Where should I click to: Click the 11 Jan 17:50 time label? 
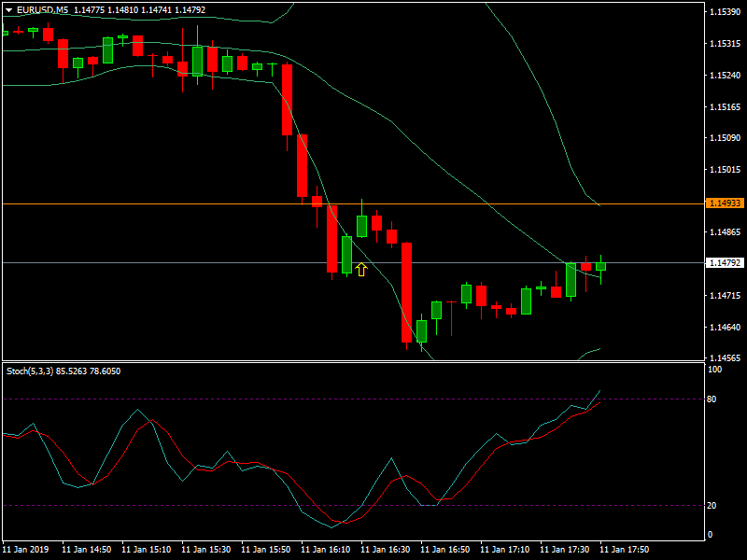pyautogui.click(x=625, y=550)
